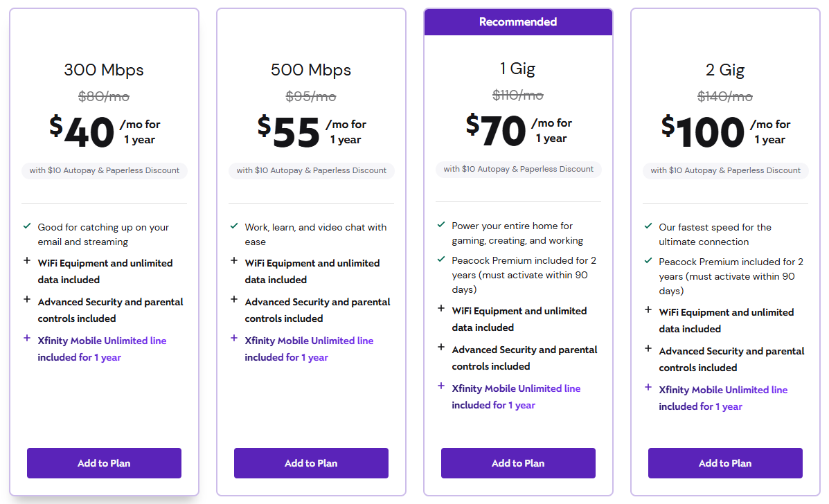Click checkmark beside 'Good for catching up'
Viewport: 829px width, 504px height.
(27, 226)
